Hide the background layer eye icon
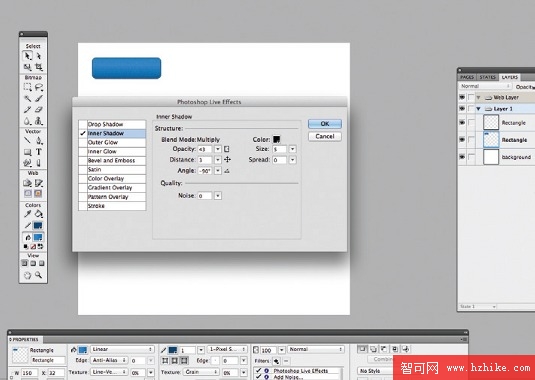Viewport: 535px width, 380px height. pyautogui.click(x=462, y=157)
